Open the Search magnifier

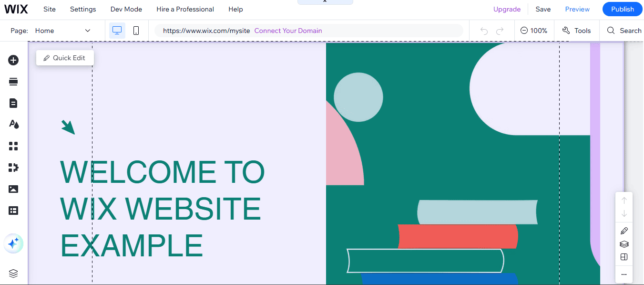624,31
